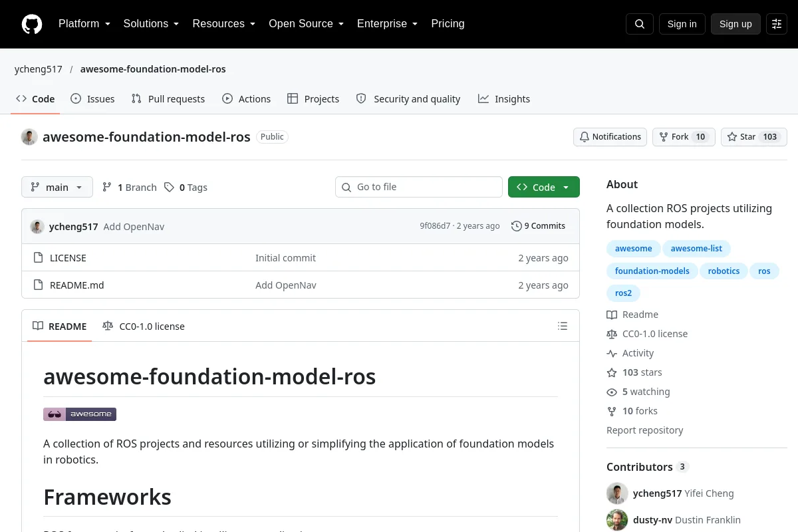Select the Actions tab
Image resolution: width=798 pixels, height=532 pixels.
tap(247, 99)
